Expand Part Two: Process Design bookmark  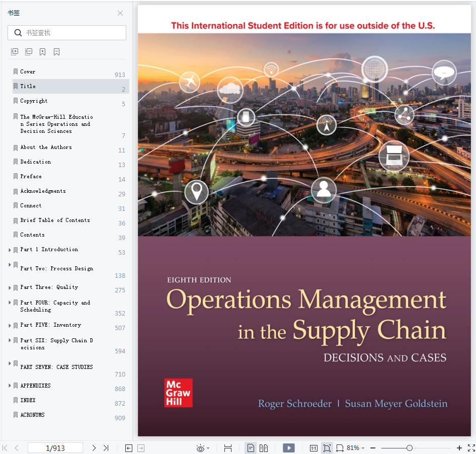[x=10, y=265]
